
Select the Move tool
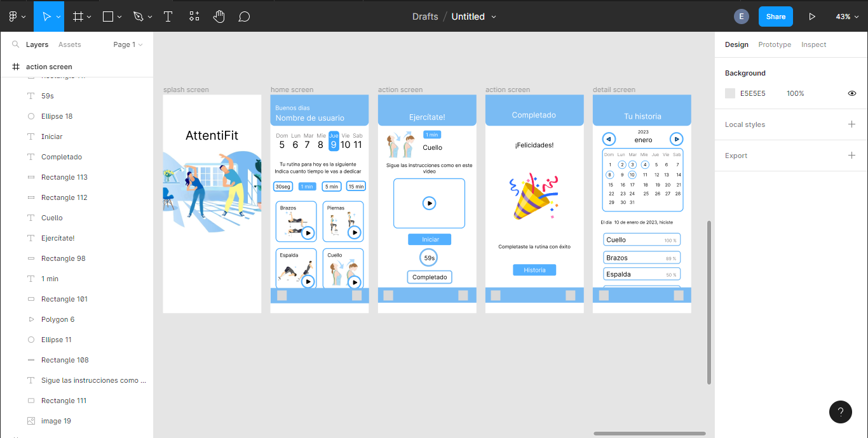(x=48, y=16)
